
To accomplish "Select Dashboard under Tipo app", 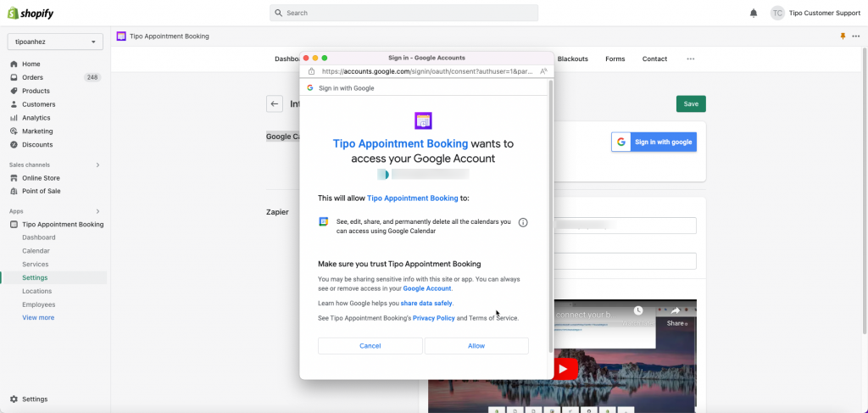I will click(x=39, y=237).
